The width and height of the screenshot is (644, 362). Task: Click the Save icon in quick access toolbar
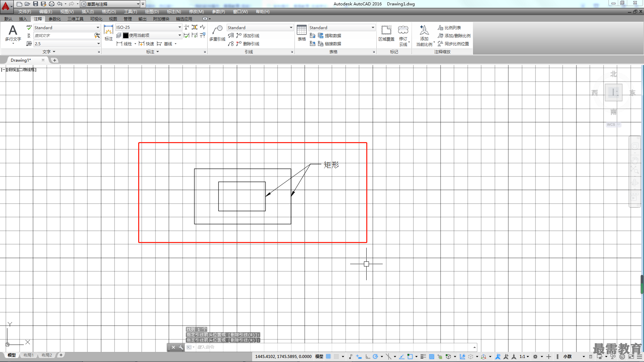(36, 4)
